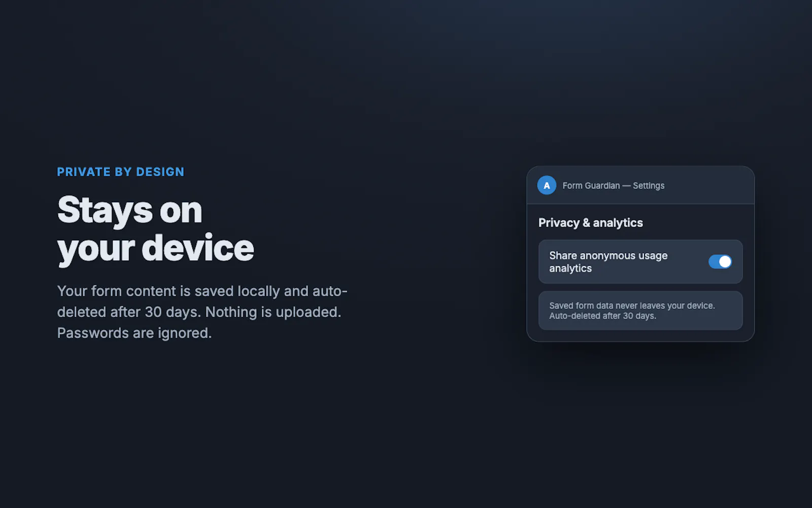
Task: Toggle the Share anonymous usage analytics switch
Action: pyautogui.click(x=720, y=262)
